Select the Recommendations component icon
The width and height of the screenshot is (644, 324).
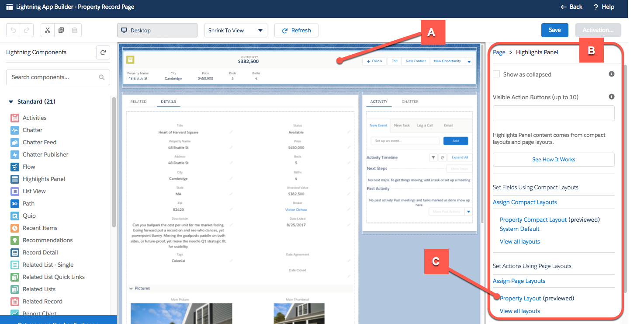click(15, 240)
